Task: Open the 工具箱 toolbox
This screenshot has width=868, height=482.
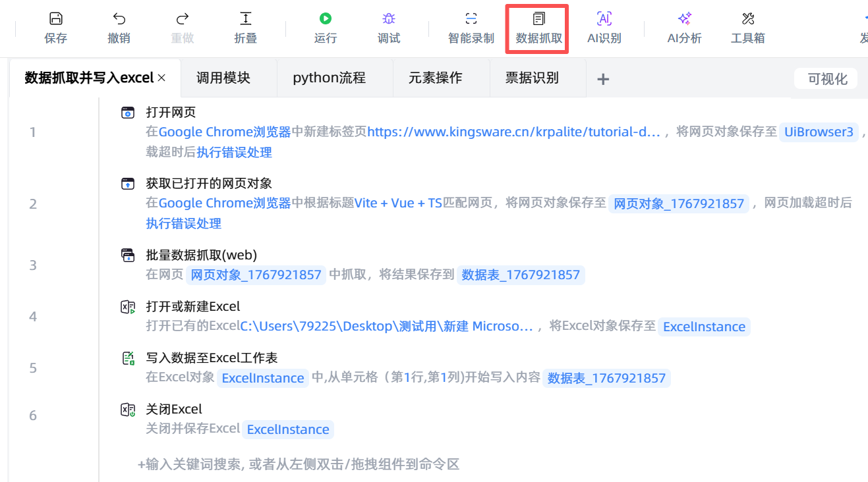Action: coord(748,28)
